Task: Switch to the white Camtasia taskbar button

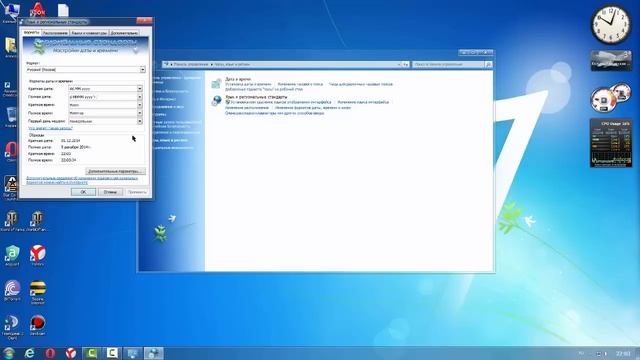Action: pos(112,353)
